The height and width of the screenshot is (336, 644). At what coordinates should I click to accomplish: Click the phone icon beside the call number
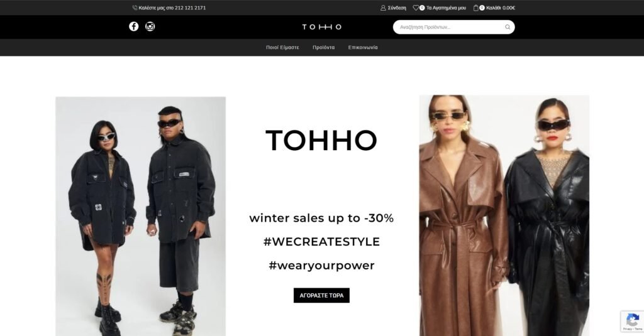click(135, 8)
